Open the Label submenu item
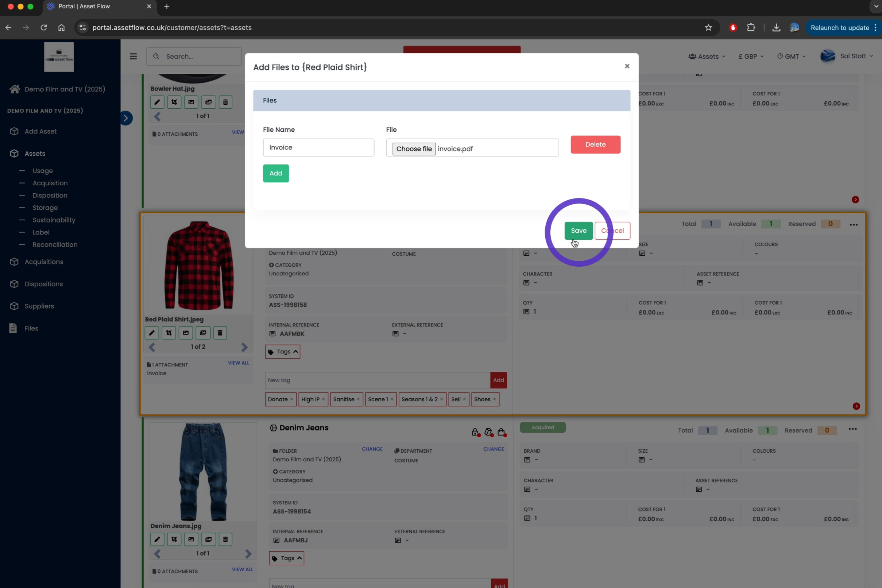The image size is (882, 588). point(41,232)
